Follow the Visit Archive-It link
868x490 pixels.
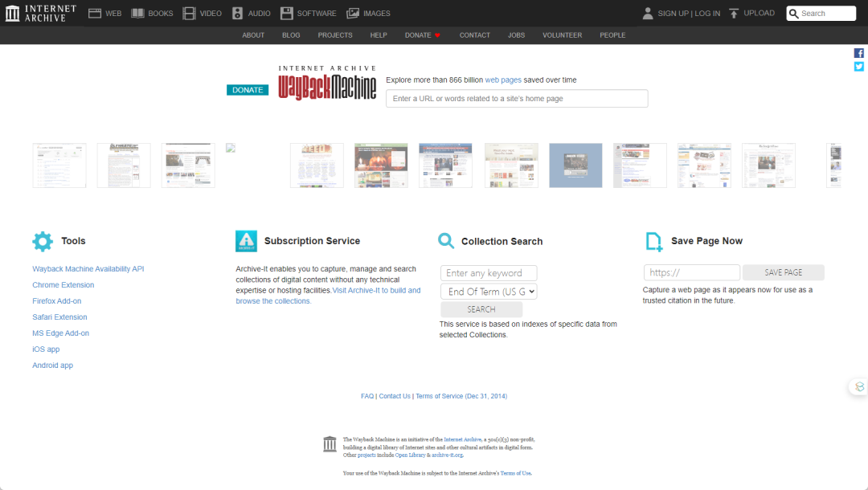point(328,296)
